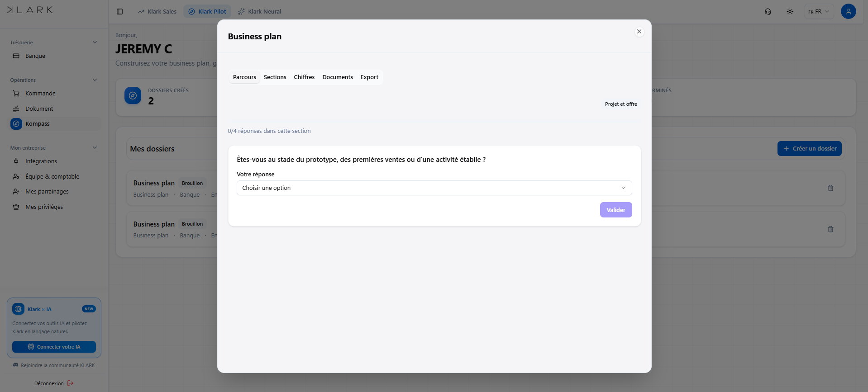868x392 pixels.
Task: Switch to Klark Neural tab
Action: tap(260, 12)
